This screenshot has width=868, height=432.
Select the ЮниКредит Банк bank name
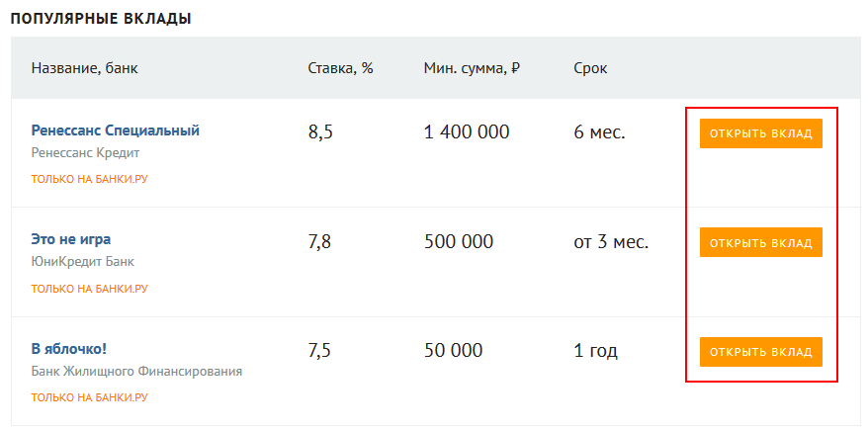coord(82,261)
